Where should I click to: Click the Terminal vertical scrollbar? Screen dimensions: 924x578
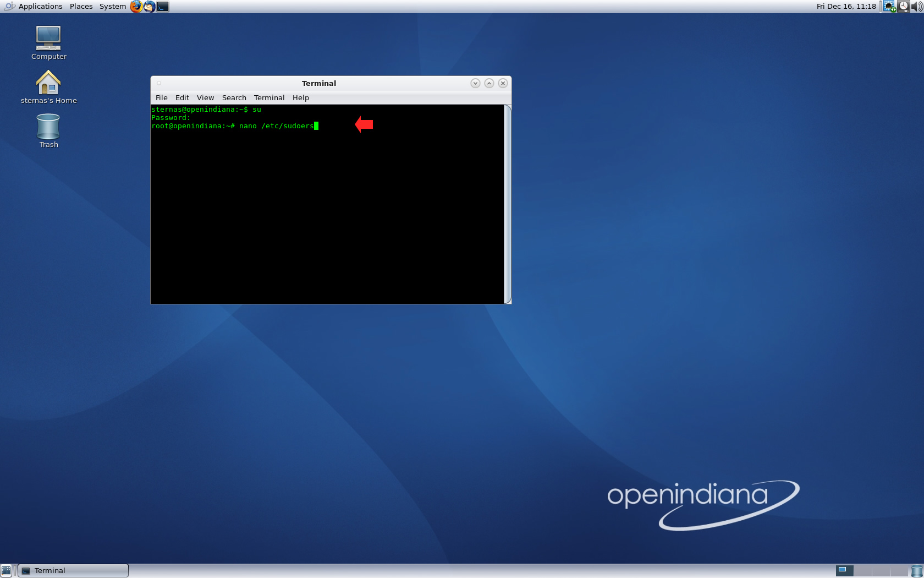(508, 204)
